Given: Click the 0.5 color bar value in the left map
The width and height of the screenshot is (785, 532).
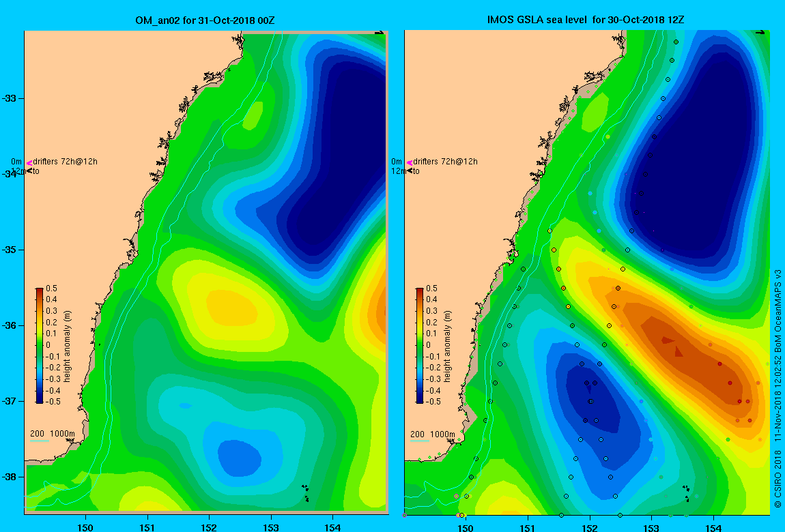Looking at the screenshot, I should 52,289.
